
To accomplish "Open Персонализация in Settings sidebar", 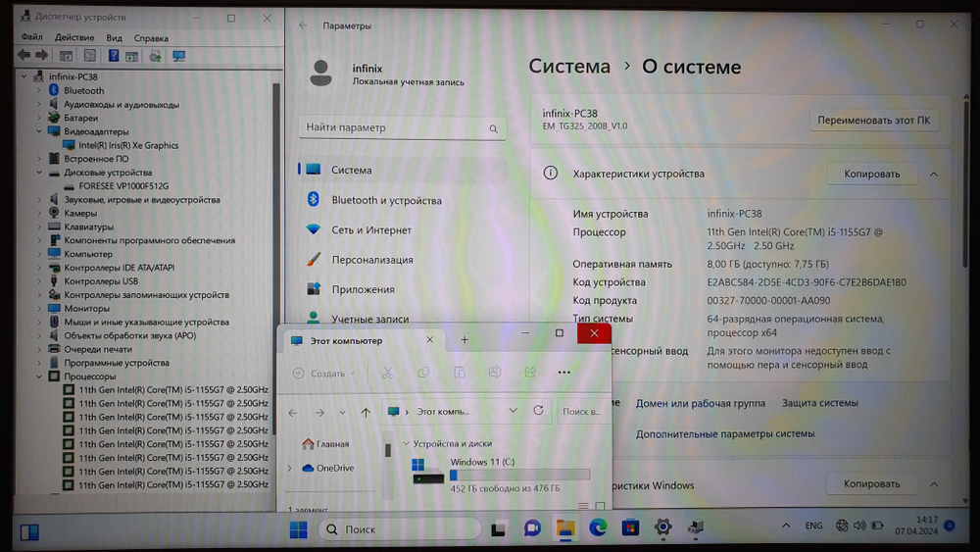I will point(401,260).
